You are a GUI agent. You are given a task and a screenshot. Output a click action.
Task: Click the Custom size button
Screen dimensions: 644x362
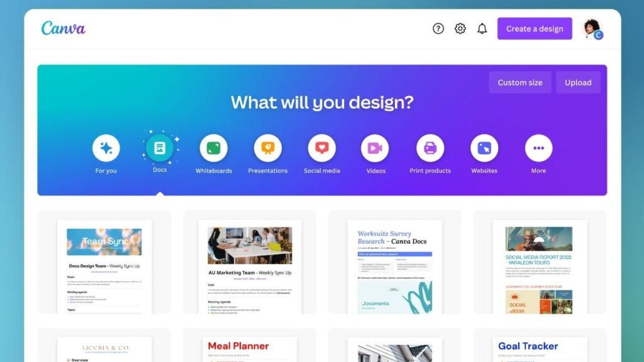[520, 82]
